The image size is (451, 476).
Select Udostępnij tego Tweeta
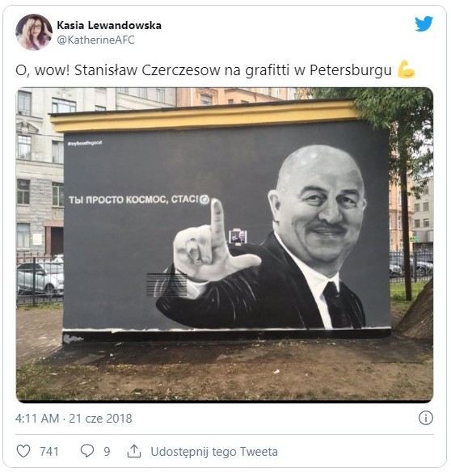pos(214,452)
